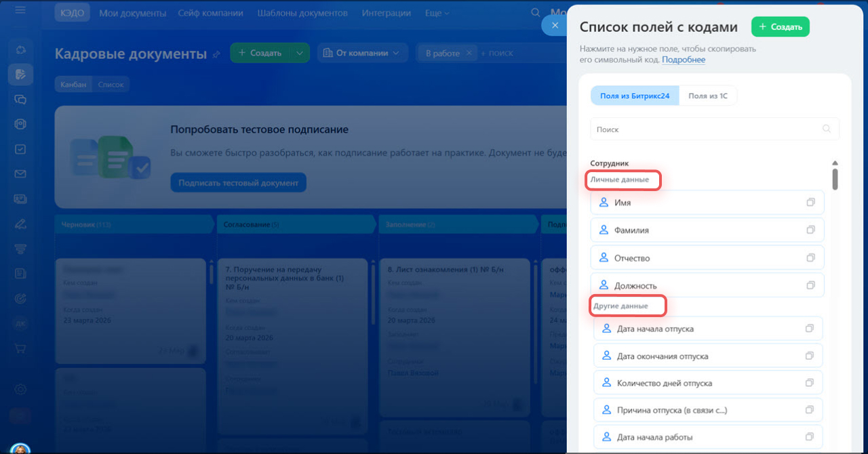Switch to Поля из 1С tab

708,96
